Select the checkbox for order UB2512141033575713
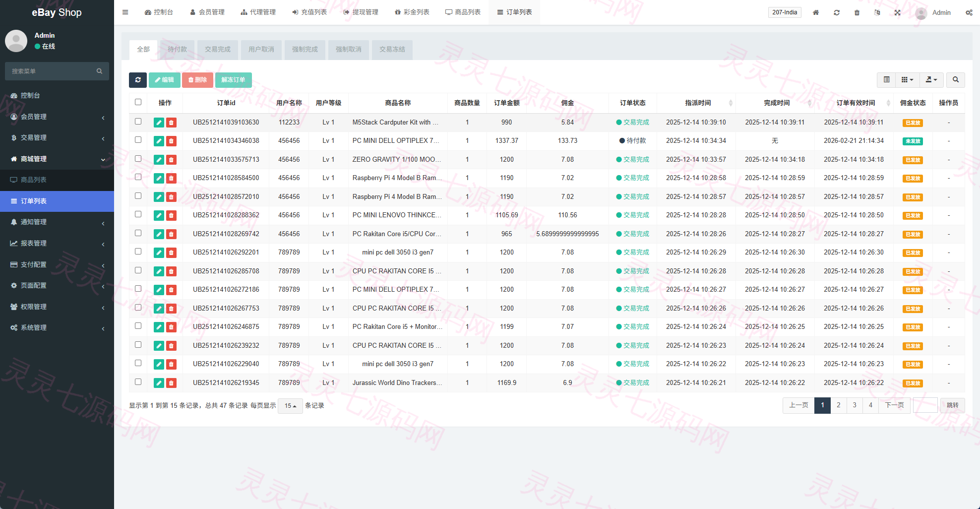 pos(138,159)
